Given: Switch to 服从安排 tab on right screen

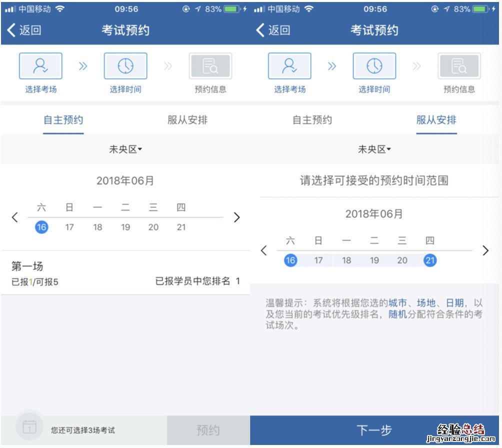Looking at the screenshot, I should click(x=436, y=120).
